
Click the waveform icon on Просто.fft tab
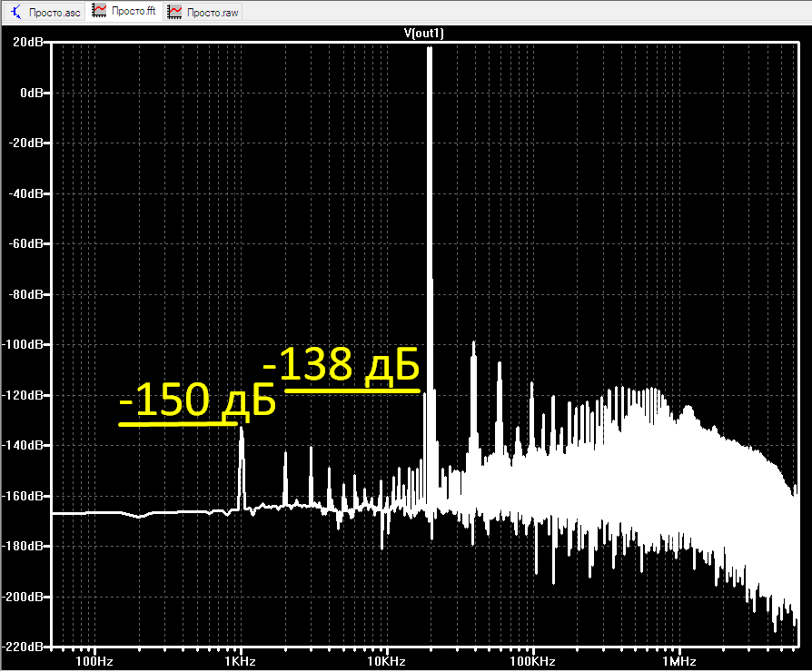[x=99, y=10]
